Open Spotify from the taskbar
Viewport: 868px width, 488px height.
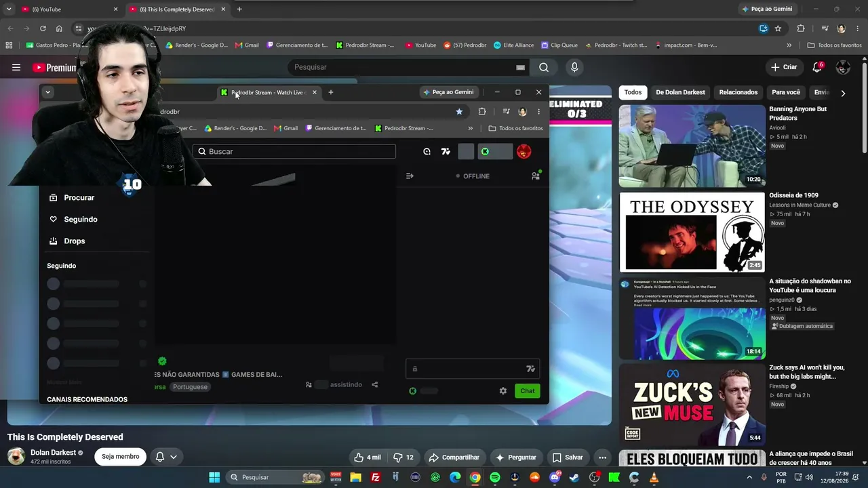495,477
